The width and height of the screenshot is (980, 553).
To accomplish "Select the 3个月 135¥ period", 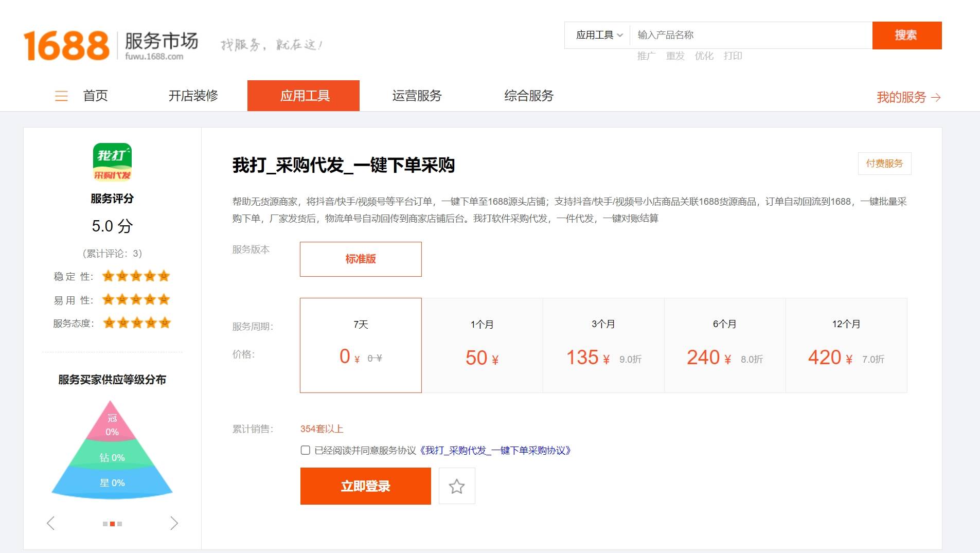I will 603,345.
